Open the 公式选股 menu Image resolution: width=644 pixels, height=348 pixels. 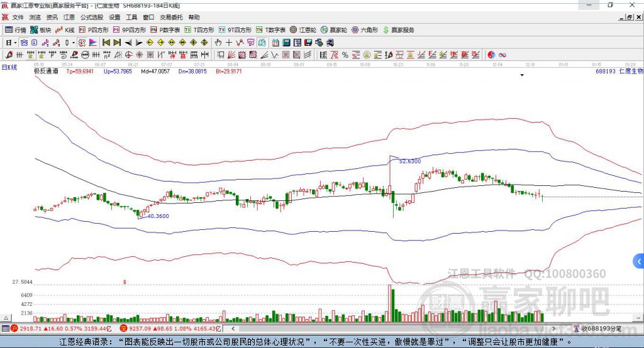[92, 17]
